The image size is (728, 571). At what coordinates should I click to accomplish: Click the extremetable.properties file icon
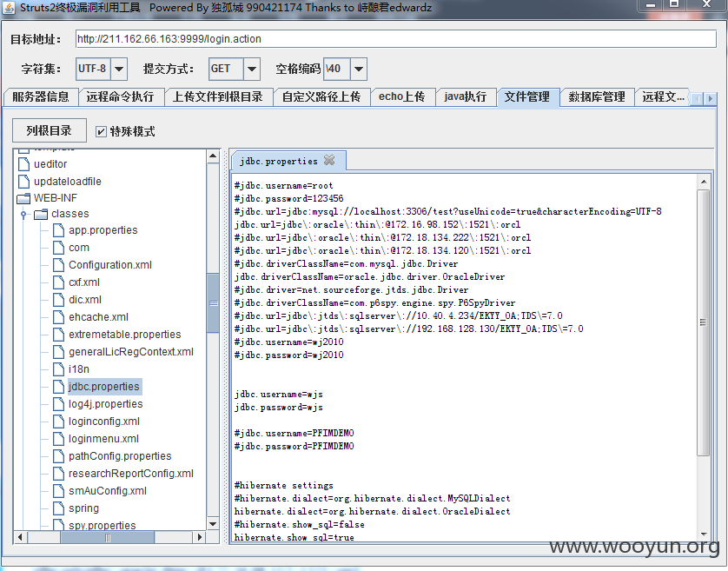pyautogui.click(x=58, y=334)
